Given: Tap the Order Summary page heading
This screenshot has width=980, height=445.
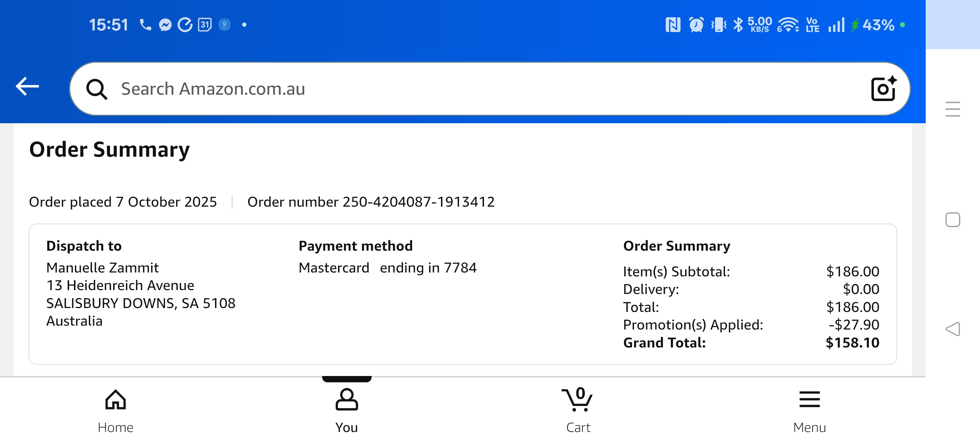Looking at the screenshot, I should [x=110, y=149].
